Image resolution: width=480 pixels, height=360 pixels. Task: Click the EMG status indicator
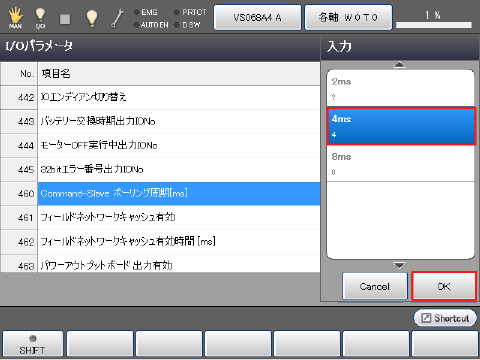[x=145, y=12]
